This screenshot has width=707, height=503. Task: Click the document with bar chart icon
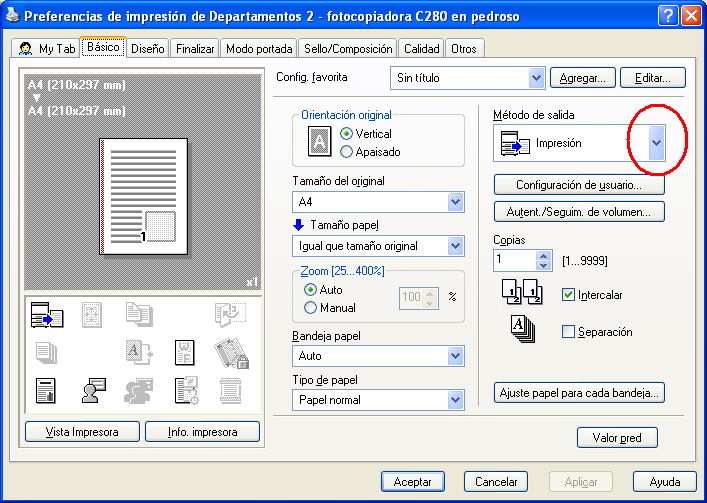46,390
